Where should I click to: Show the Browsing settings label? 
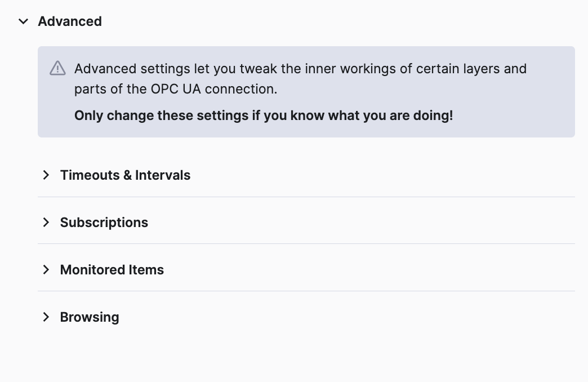coord(90,317)
